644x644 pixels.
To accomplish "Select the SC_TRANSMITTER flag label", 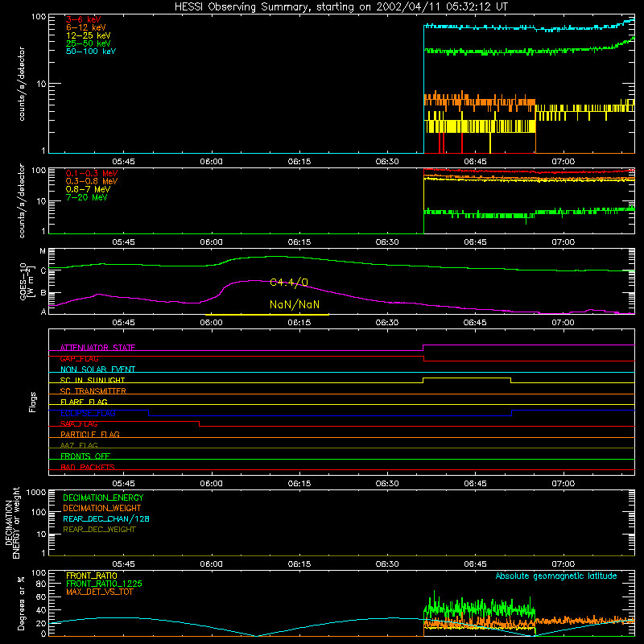I will (x=93, y=391).
